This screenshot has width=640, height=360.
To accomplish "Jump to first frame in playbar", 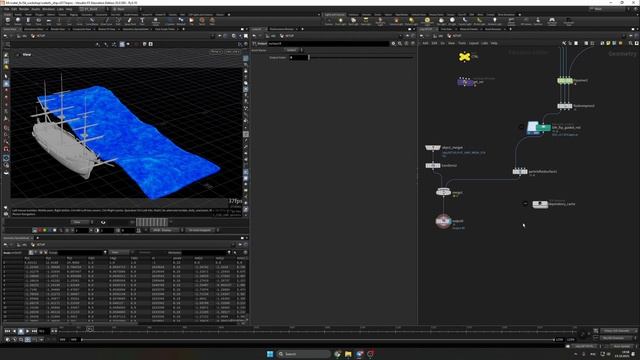I will coord(7,331).
